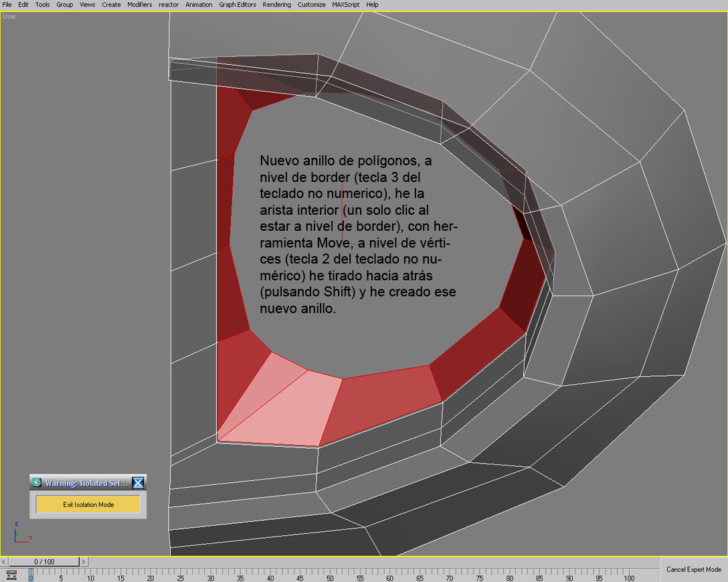
Task: Open the Create menu
Action: [112, 5]
